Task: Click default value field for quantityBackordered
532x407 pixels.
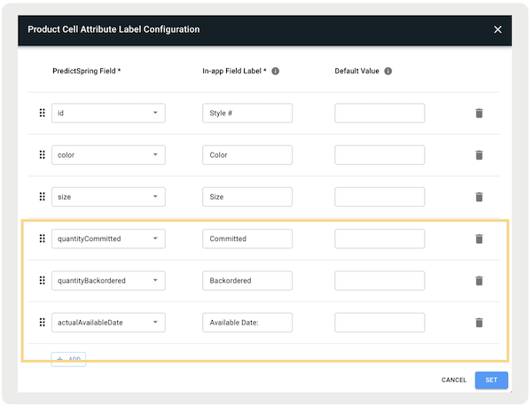Action: point(379,280)
